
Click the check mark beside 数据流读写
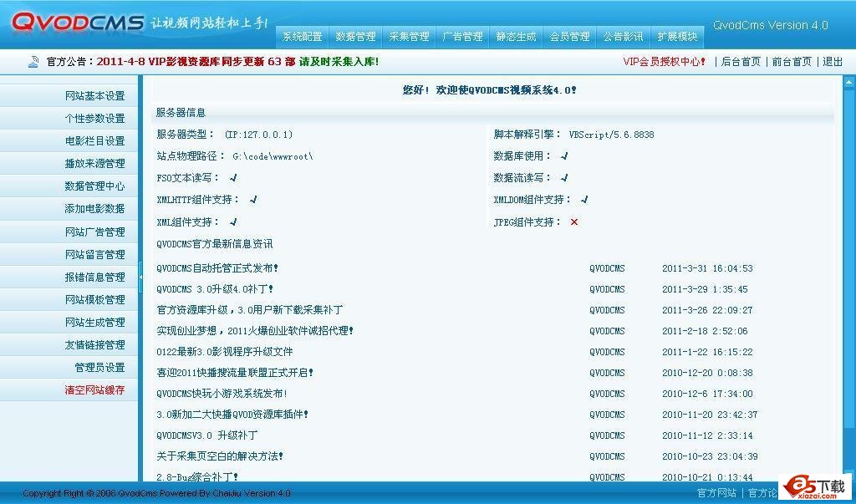[564, 177]
